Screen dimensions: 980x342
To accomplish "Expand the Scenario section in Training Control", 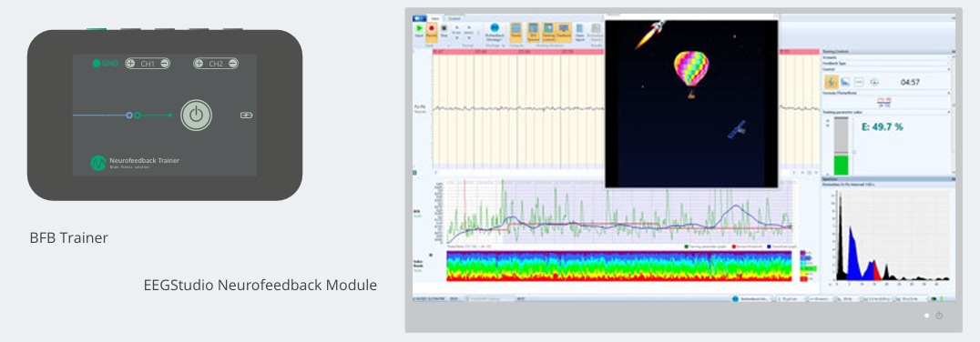I will click(x=886, y=57).
